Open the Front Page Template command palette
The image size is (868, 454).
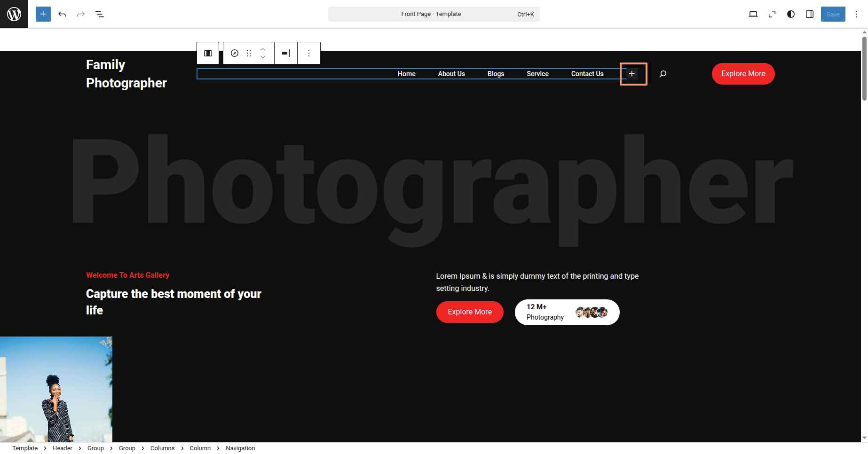click(434, 14)
